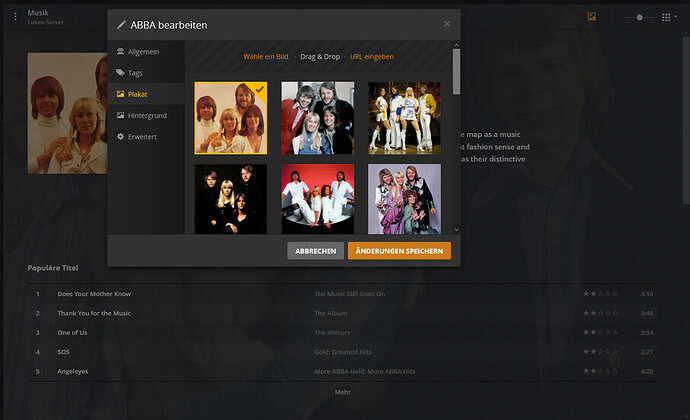Click the scroll-down arrow in the poster list
Screen dimensions: 690x420
(x=456, y=230)
